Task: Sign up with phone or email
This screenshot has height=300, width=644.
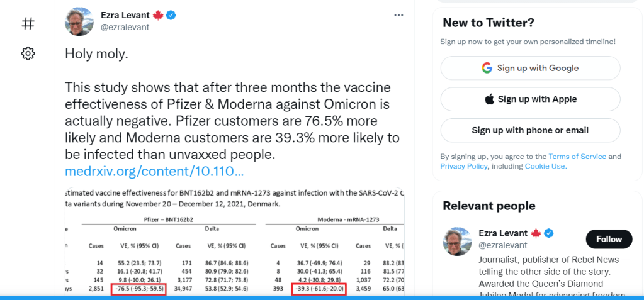Action: click(x=530, y=130)
